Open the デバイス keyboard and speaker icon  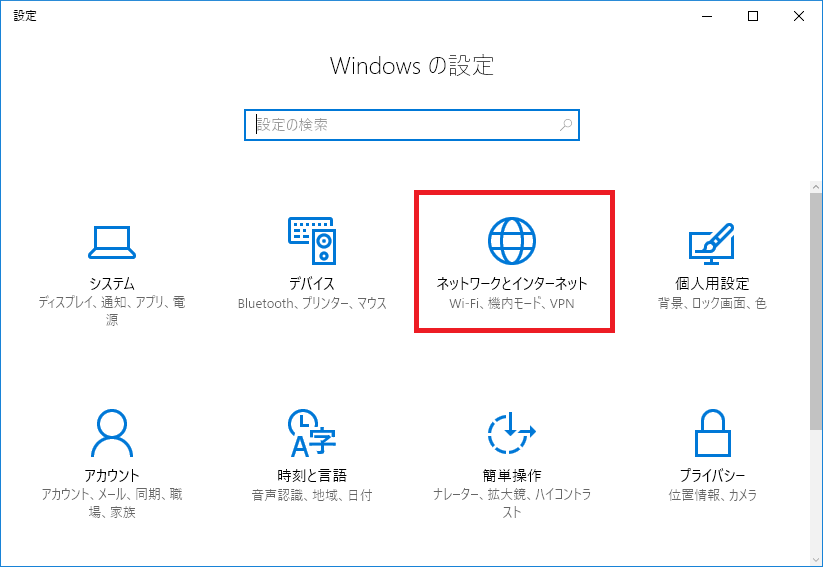(x=312, y=240)
